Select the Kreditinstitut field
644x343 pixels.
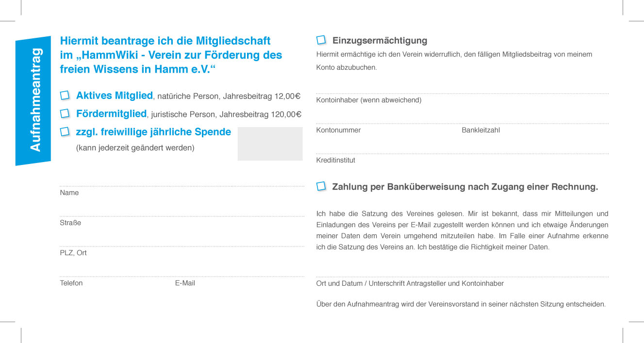tap(462, 147)
